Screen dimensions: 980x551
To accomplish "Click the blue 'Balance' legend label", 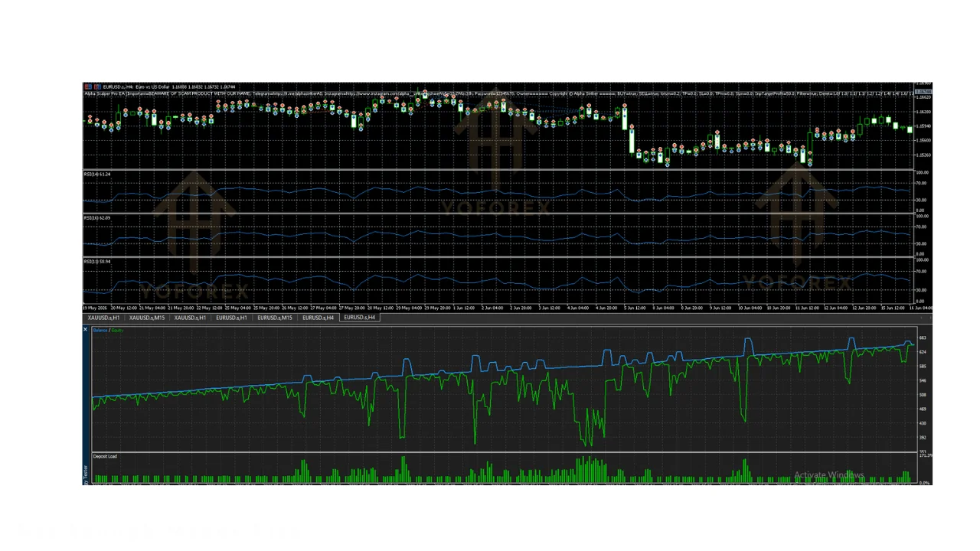I will click(100, 331).
